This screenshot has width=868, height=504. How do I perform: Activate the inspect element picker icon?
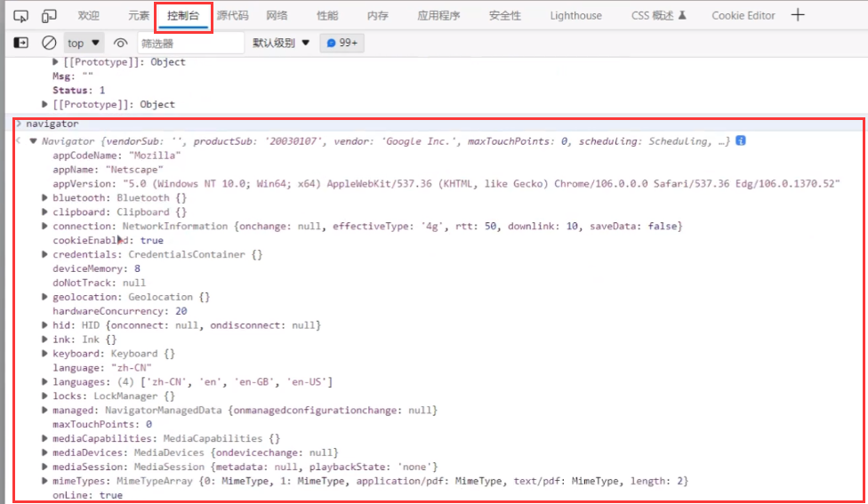tap(22, 16)
